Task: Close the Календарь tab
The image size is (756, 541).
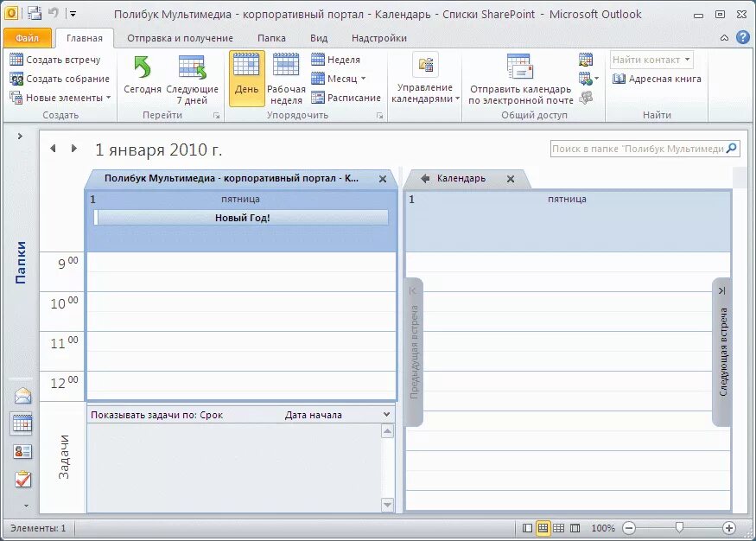Action: pyautogui.click(x=511, y=179)
